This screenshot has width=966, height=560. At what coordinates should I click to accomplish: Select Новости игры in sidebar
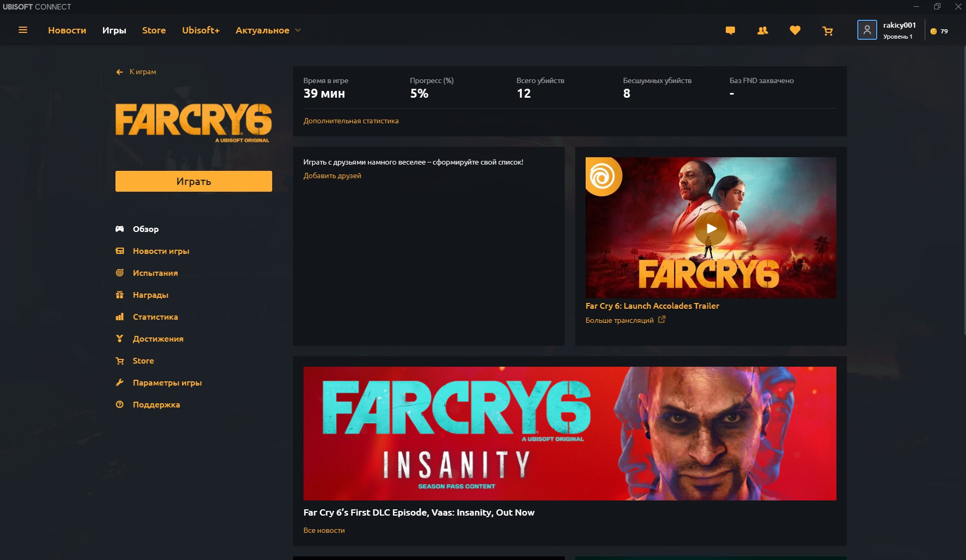[x=161, y=251]
